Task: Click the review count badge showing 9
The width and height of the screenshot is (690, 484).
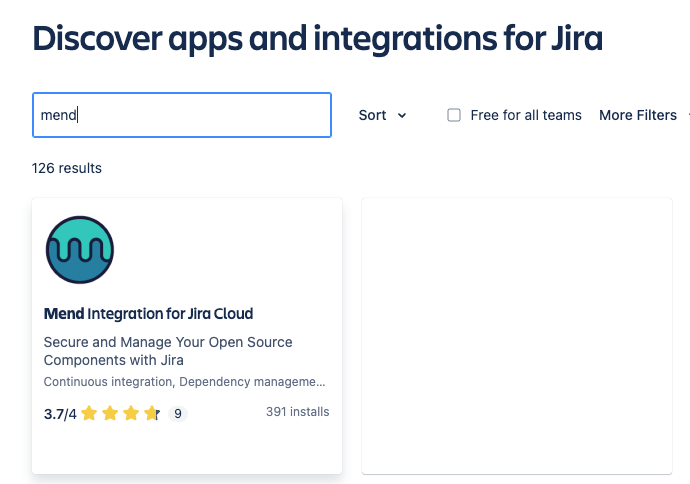Action: 178,413
